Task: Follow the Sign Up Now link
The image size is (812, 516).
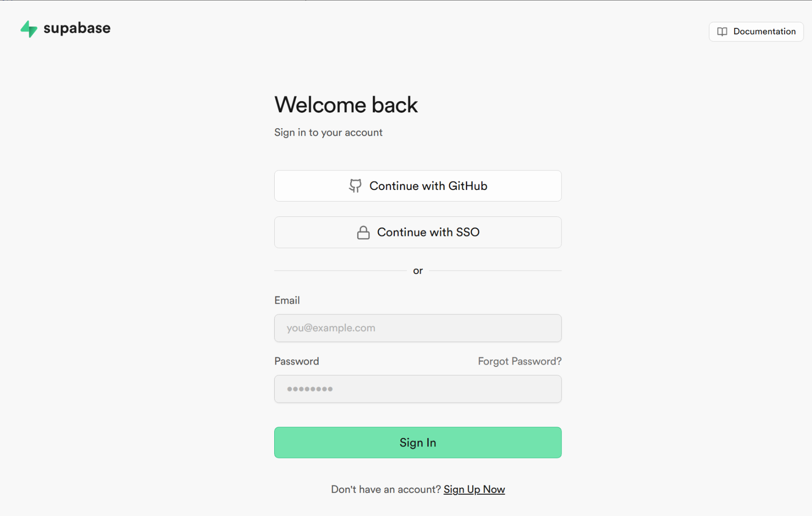Action: click(474, 490)
